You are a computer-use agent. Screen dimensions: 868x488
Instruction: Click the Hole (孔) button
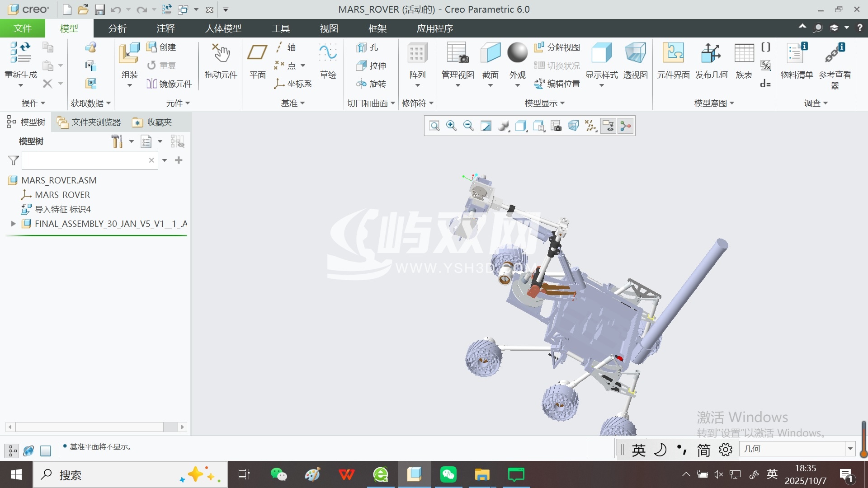[x=367, y=47]
